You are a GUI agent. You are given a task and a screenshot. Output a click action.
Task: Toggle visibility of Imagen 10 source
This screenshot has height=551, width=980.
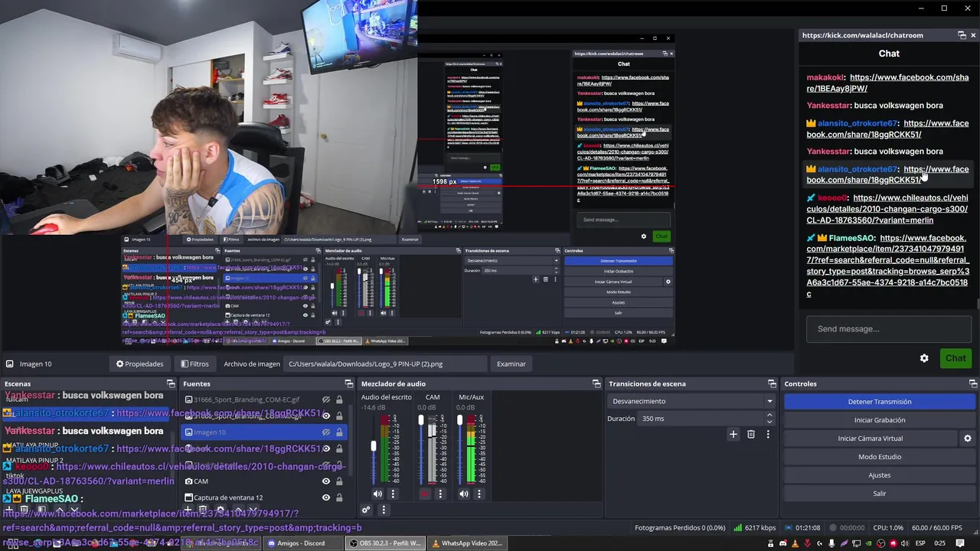(326, 432)
